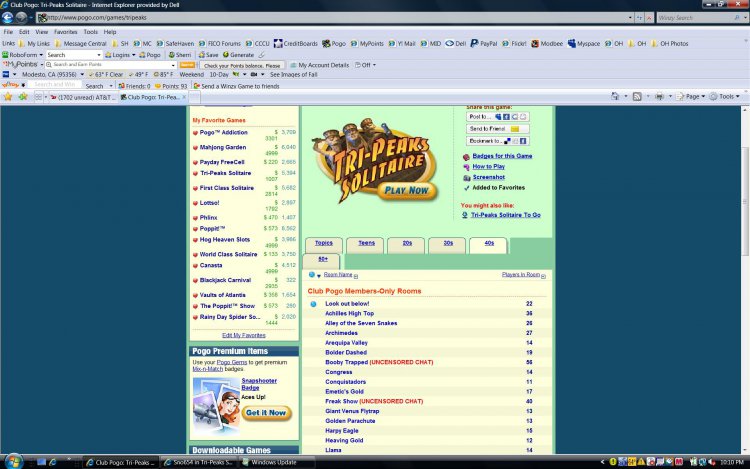Click the IE Home icon
This screenshot has height=469, width=750.
click(615, 97)
